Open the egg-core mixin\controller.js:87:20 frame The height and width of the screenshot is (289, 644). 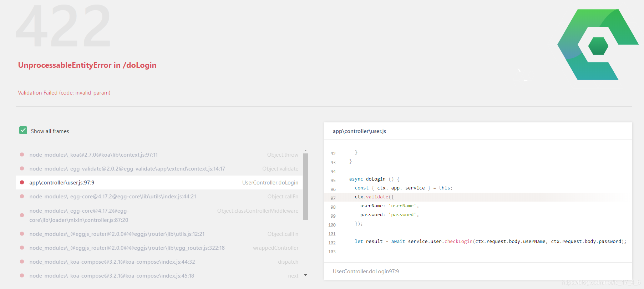(159, 216)
